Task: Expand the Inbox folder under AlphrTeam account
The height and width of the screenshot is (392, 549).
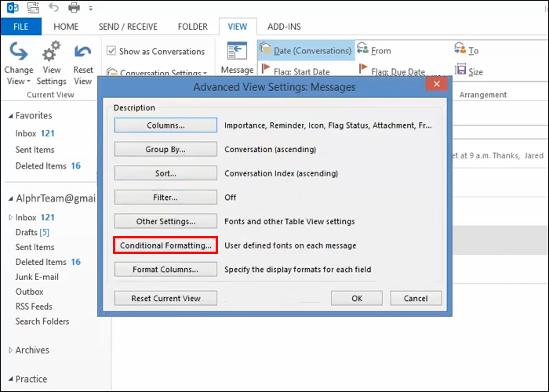Action: click(x=10, y=217)
